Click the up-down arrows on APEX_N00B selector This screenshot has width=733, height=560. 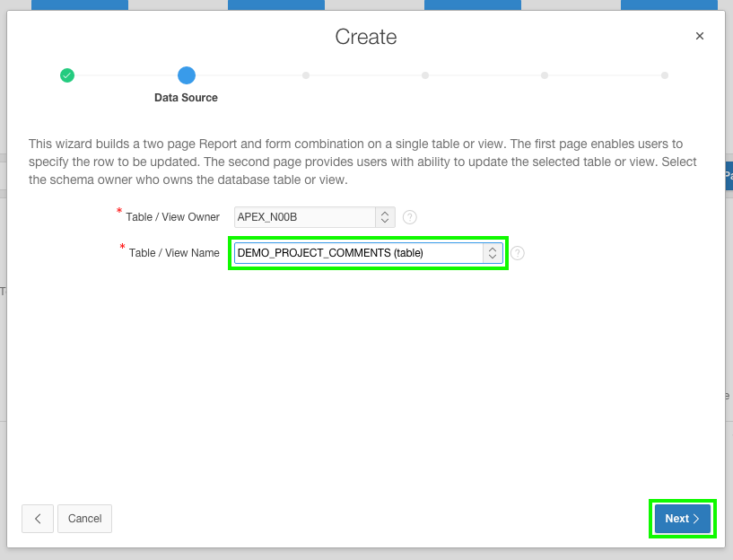click(x=385, y=217)
